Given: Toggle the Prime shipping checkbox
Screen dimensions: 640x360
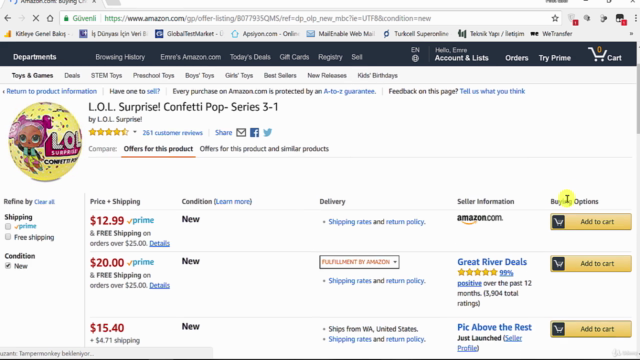Looking at the screenshot, I should (8, 226).
